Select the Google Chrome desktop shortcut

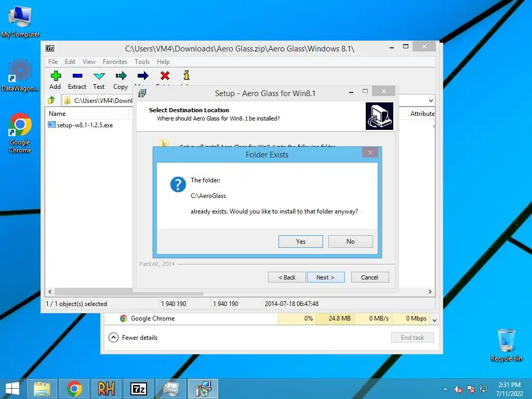point(20,133)
